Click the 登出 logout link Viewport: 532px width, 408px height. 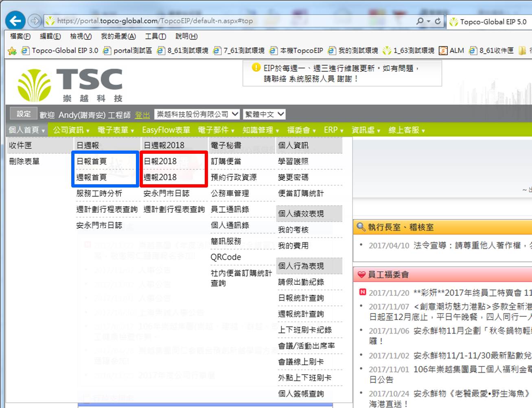pyautogui.click(x=142, y=115)
